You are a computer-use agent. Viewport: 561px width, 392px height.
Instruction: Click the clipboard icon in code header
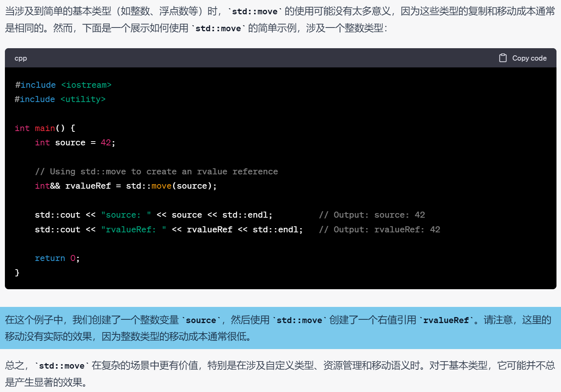pos(503,58)
